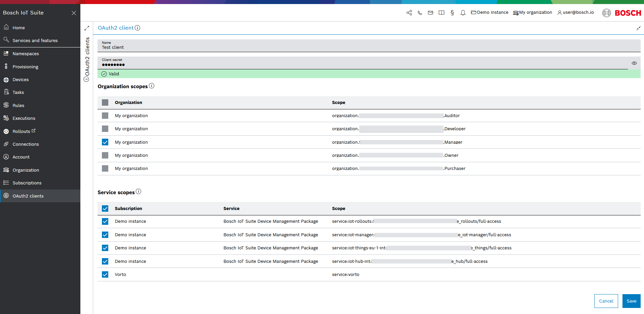644x314 pixels.
Task: Collapse the OAuth2 client detail panel
Action: [638, 28]
